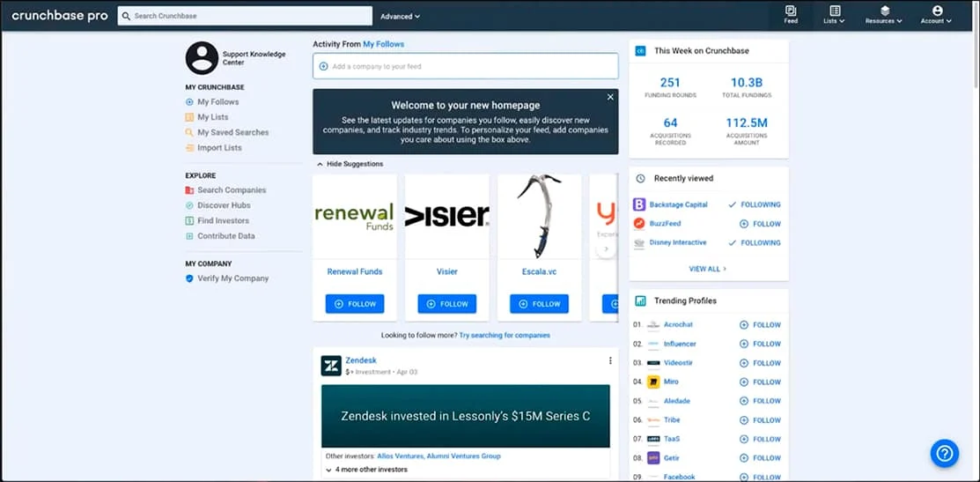This screenshot has height=482, width=980.
Task: Show next suggestions with carousel arrow
Action: 606,248
